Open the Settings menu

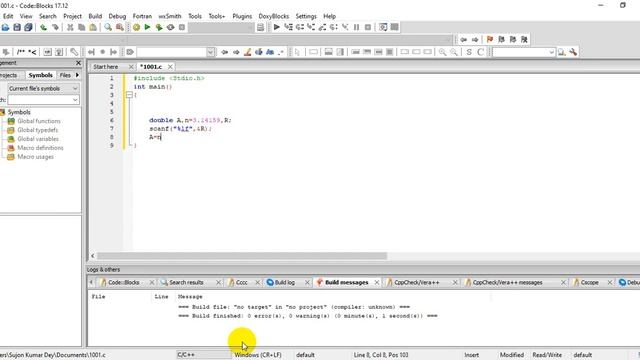pyautogui.click(x=306, y=16)
